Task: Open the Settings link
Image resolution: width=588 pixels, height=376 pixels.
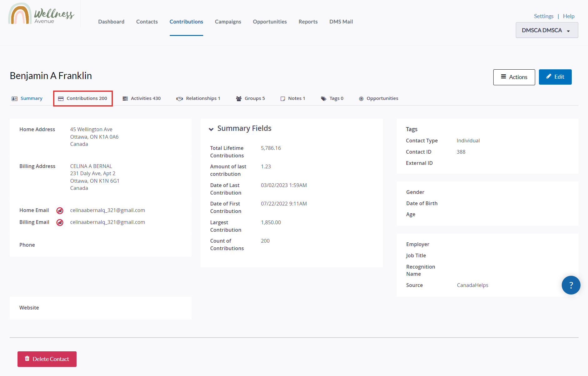Action: tap(544, 16)
